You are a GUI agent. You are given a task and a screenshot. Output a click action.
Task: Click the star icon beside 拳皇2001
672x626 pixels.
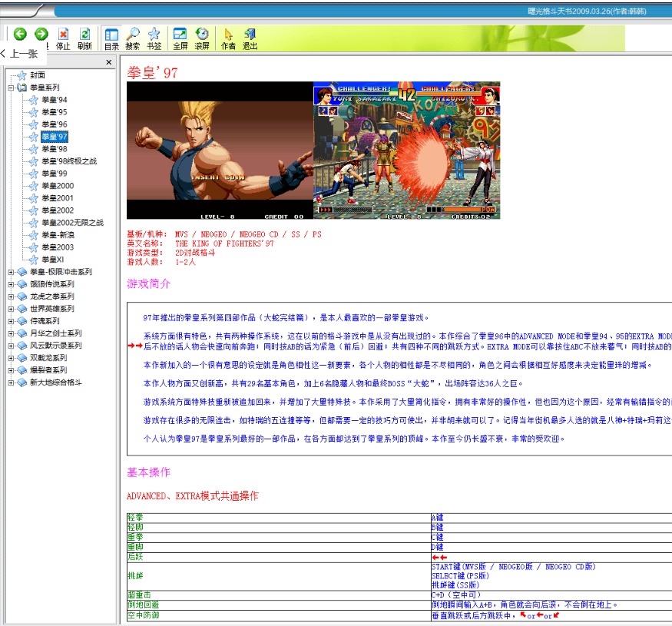pyautogui.click(x=34, y=198)
